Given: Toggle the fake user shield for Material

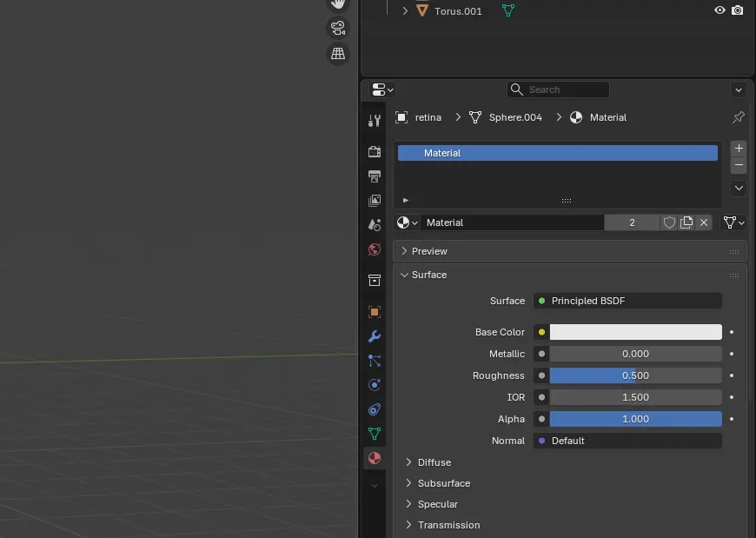Looking at the screenshot, I should pyautogui.click(x=669, y=223).
